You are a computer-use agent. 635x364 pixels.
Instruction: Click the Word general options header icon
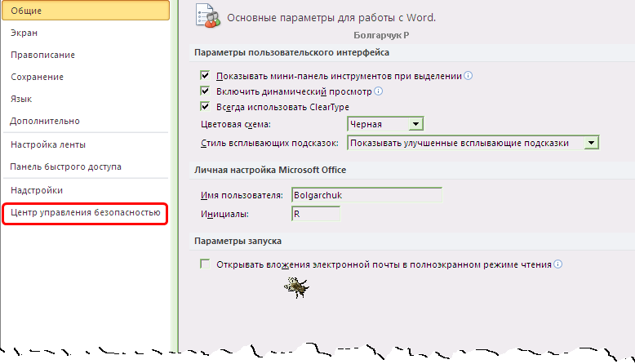pyautogui.click(x=208, y=16)
